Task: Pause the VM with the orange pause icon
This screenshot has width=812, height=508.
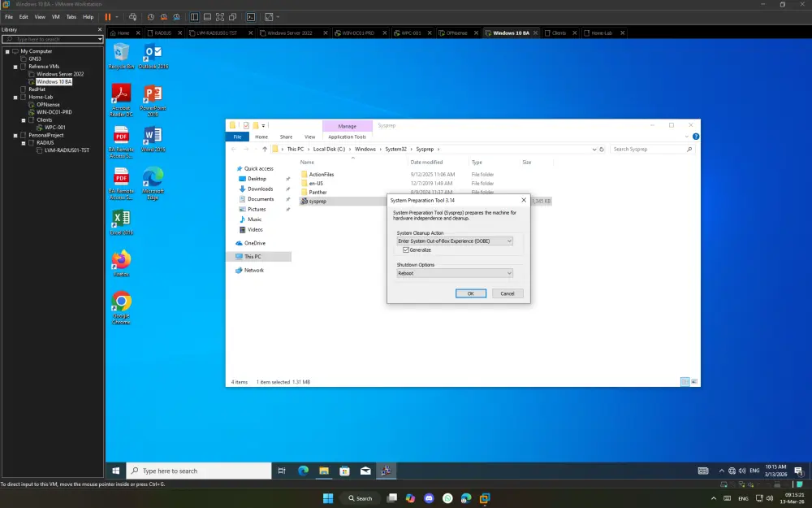Action: click(x=108, y=17)
